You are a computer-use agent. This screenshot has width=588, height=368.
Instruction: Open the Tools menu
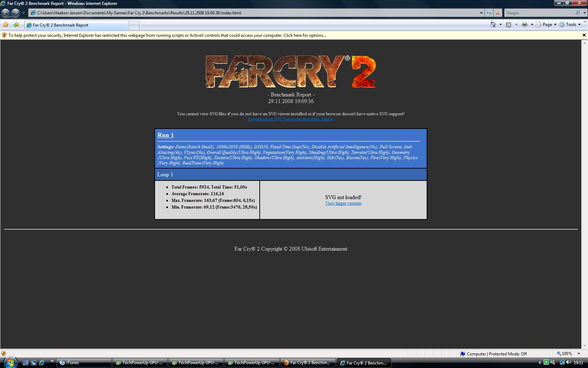point(570,25)
